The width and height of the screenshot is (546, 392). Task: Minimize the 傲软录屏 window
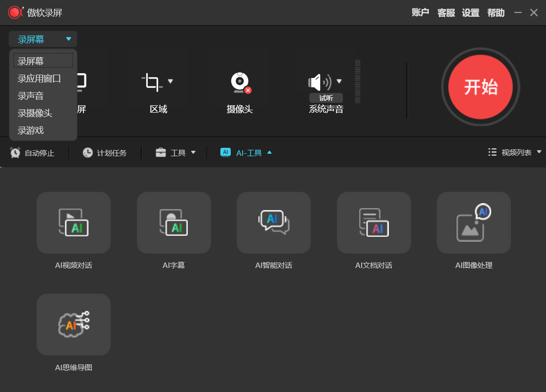pyautogui.click(x=518, y=12)
